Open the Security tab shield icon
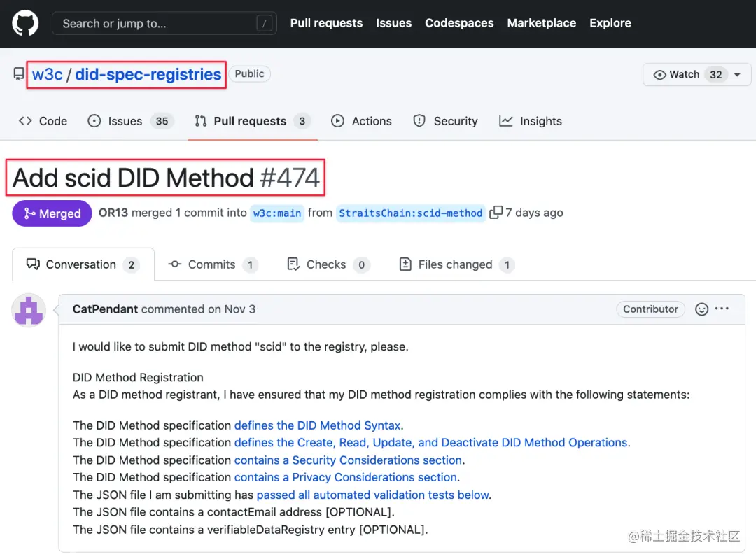756x559 pixels. 419,121
